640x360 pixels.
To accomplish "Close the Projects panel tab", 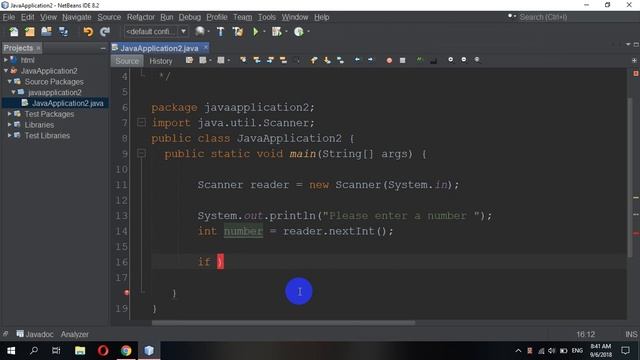I will 38,48.
